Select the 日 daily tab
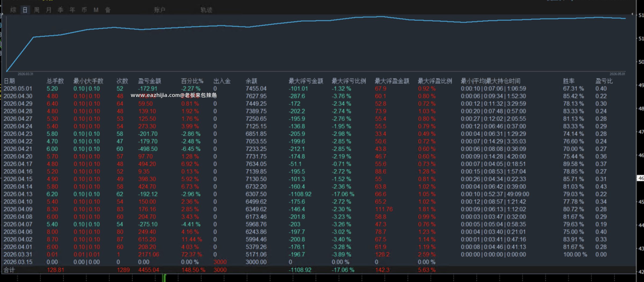The width and height of the screenshot is (644, 282). coord(25,10)
